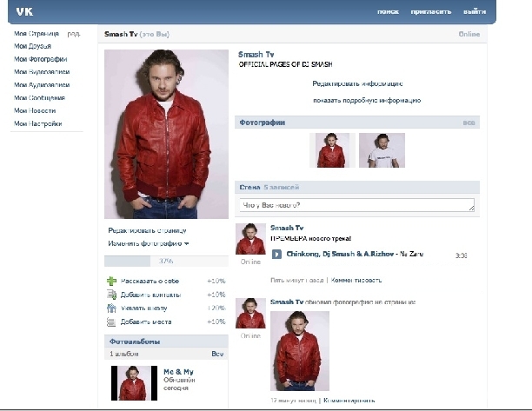Click the icon beside Указать школу
The width and height of the screenshot is (532, 411).
[111, 308]
